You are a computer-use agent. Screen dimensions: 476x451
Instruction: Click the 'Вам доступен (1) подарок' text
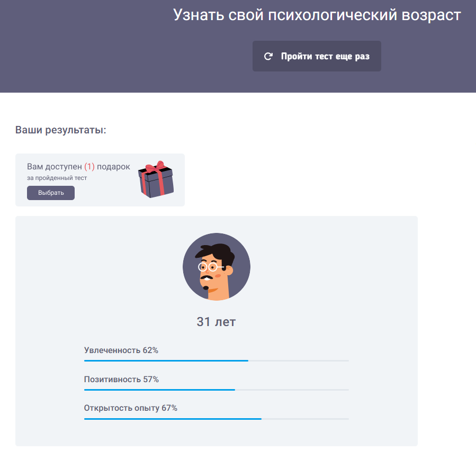[x=78, y=167]
